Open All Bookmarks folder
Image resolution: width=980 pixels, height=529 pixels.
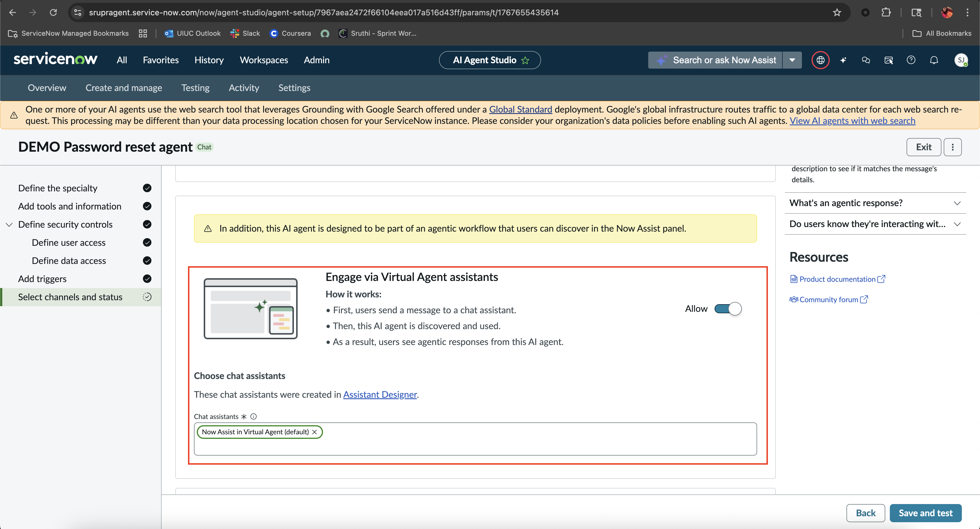click(x=941, y=33)
